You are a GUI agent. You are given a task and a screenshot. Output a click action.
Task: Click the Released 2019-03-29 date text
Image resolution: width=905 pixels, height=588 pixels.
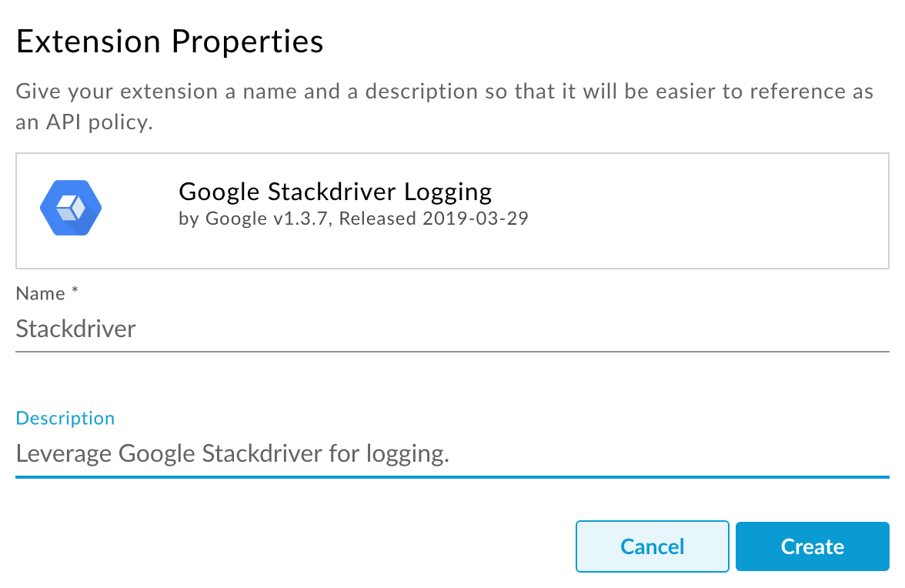[x=433, y=219]
